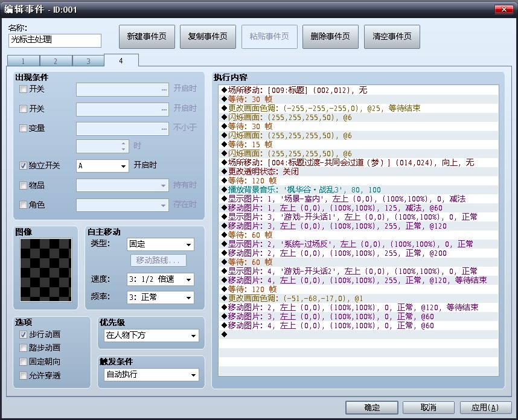Enable the 变量 condition checkbox
This screenshot has height=420, width=518.
click(23, 128)
